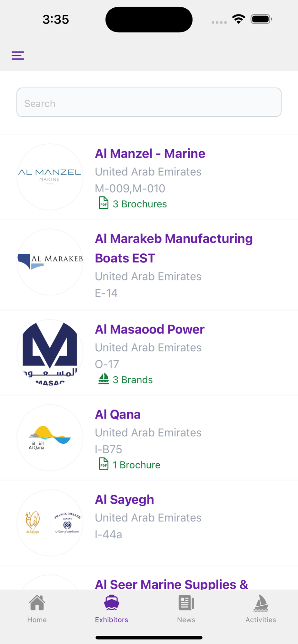Switch to the Activities tab label
Image resolution: width=298 pixels, height=644 pixels.
(261, 620)
